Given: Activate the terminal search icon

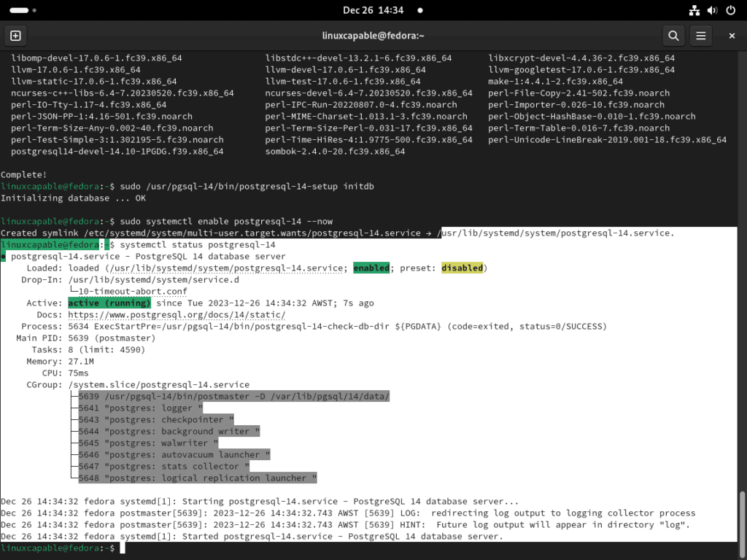Looking at the screenshot, I should pyautogui.click(x=673, y=35).
